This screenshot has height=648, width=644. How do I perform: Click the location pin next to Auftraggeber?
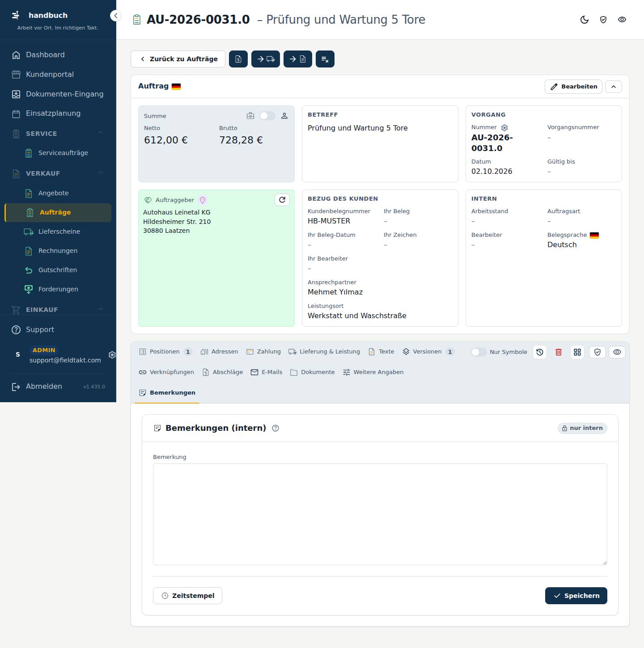203,200
